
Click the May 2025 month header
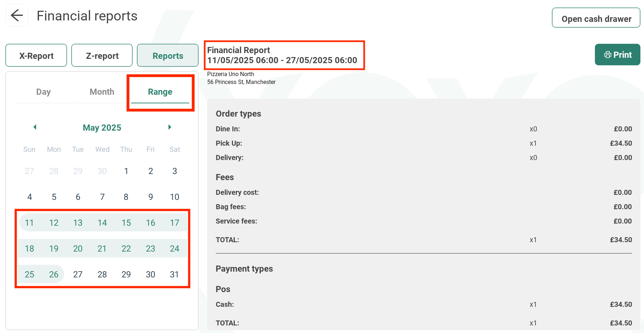tap(102, 128)
